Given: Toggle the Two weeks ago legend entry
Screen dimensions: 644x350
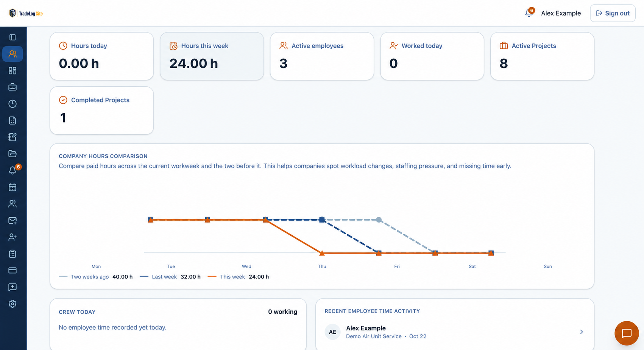Looking at the screenshot, I should coord(96,277).
